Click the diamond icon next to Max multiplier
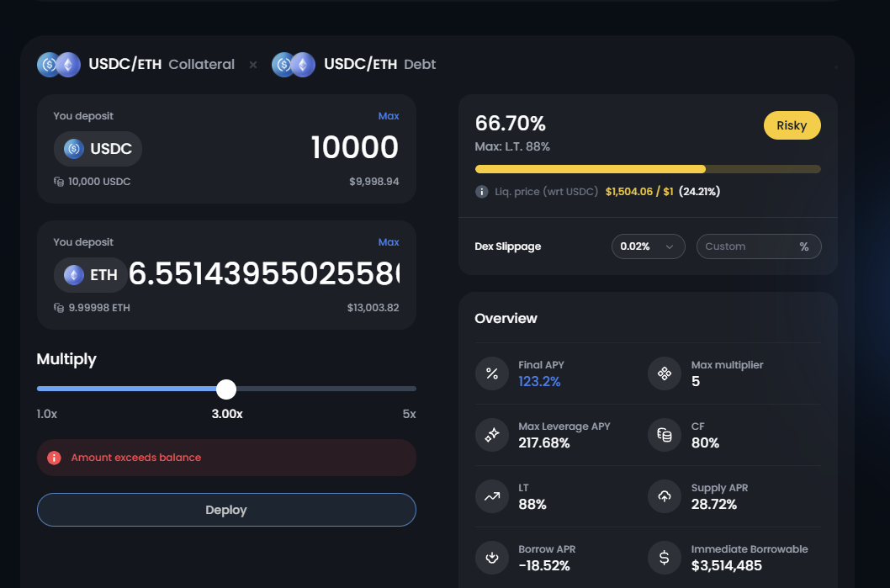Screen dimensions: 890x588 (x=665, y=373)
